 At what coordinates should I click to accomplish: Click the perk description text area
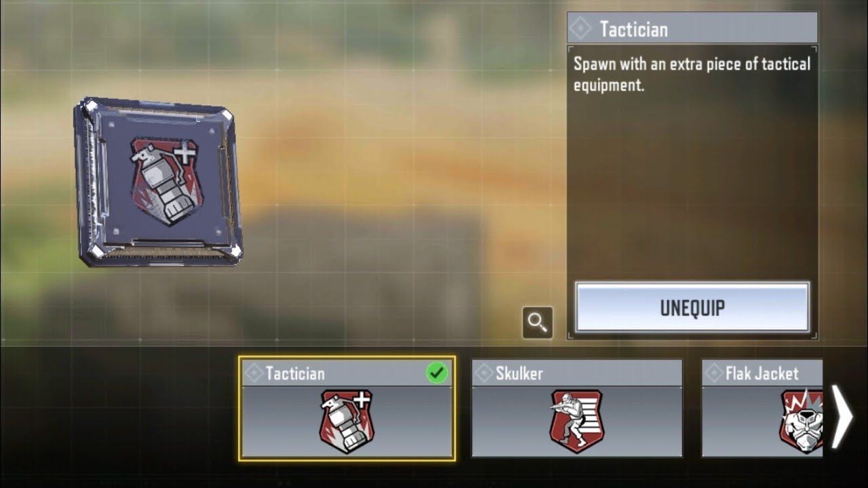point(692,75)
